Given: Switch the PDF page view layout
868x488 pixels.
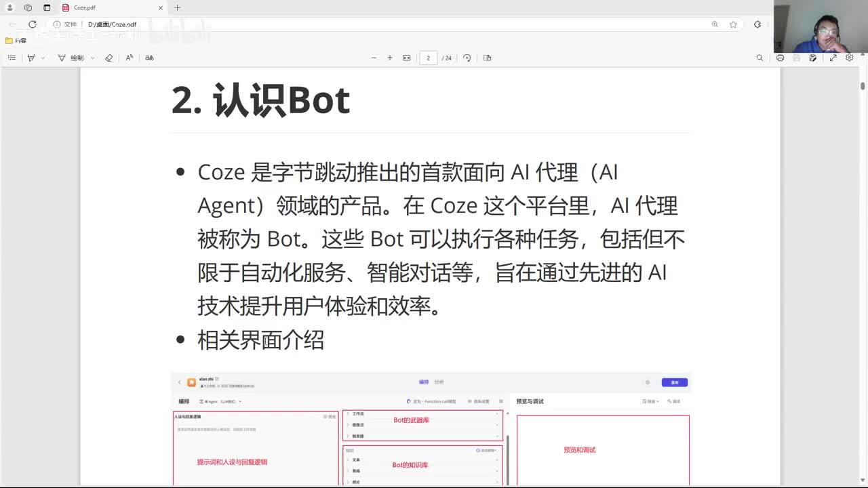Looking at the screenshot, I should 487,58.
